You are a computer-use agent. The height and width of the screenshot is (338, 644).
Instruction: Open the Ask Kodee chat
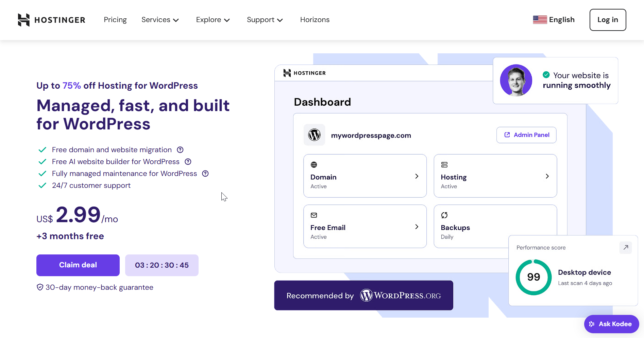(x=611, y=324)
